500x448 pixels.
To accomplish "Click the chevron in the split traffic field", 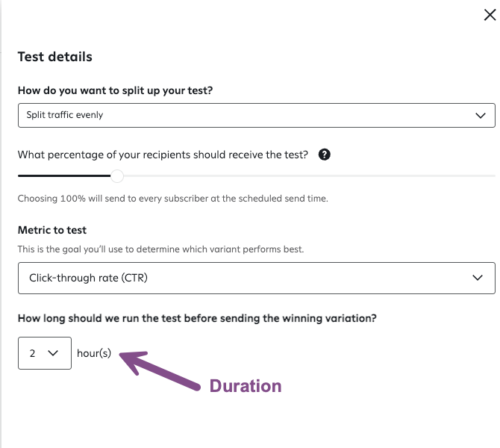I will tap(481, 116).
